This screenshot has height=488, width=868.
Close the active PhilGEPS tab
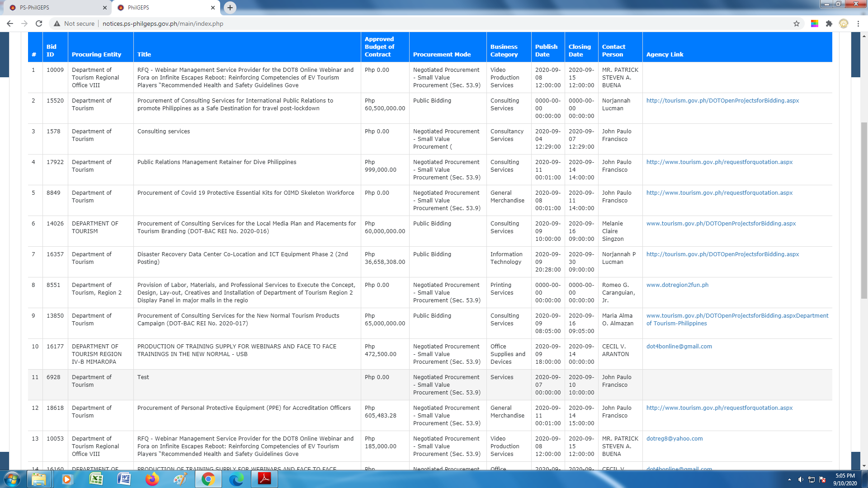[213, 8]
